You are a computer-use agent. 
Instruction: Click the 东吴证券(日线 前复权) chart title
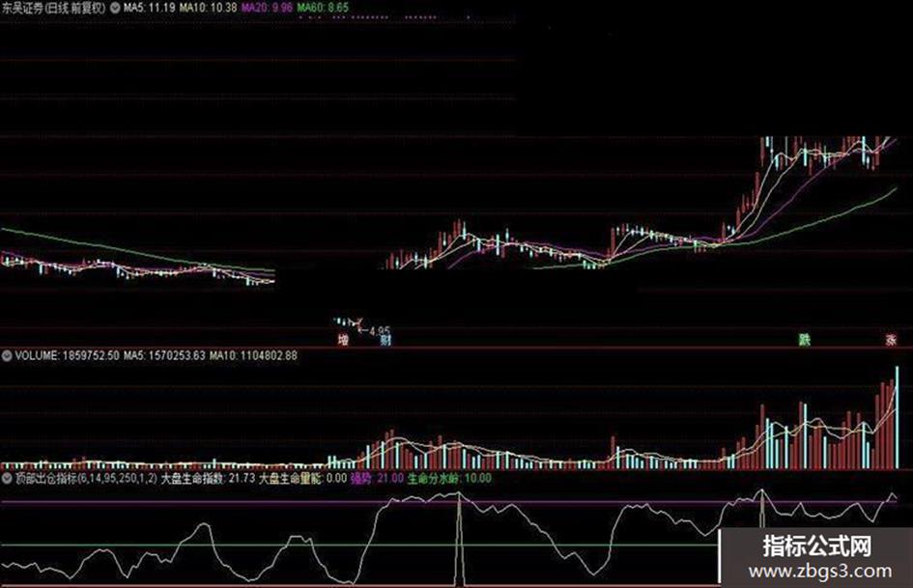coord(54,8)
